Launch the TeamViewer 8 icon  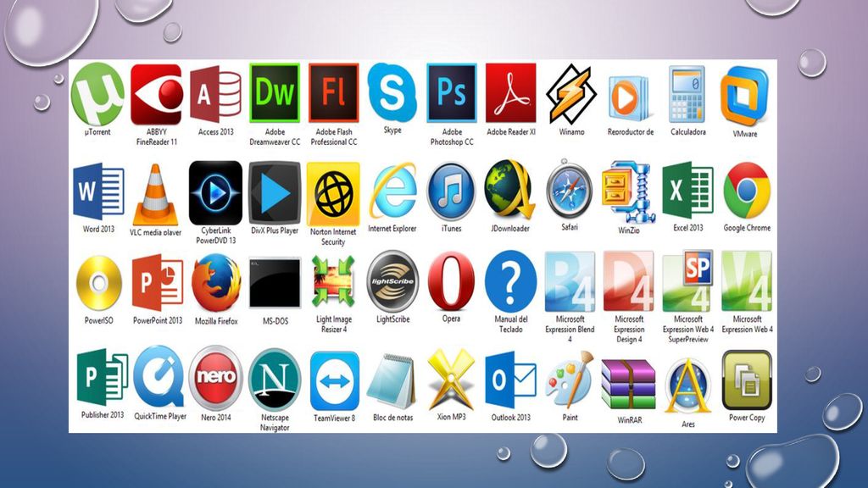tap(334, 380)
